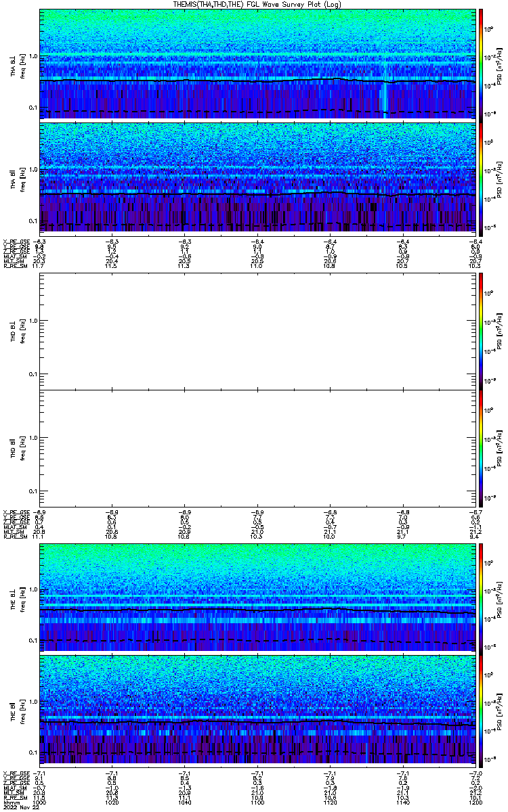508x812 pixels.
Task: Click the '1100' time label at bottom
Action: [257, 803]
